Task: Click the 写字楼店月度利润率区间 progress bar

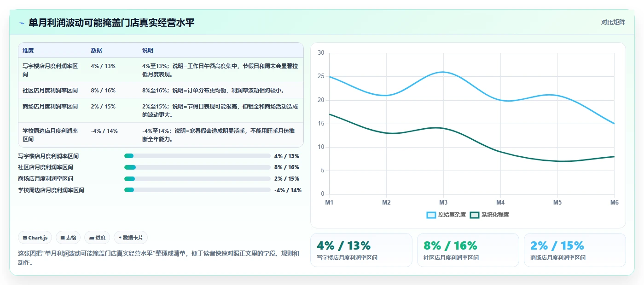Action: point(197,156)
